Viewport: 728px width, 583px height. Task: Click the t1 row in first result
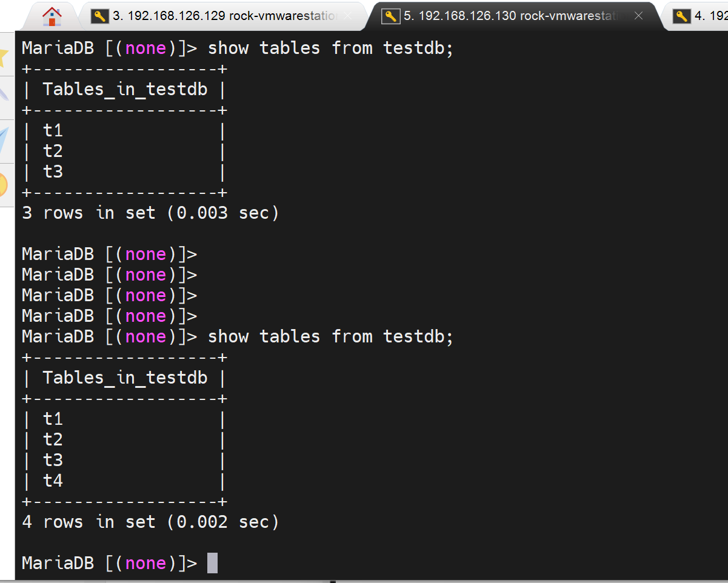(x=53, y=130)
